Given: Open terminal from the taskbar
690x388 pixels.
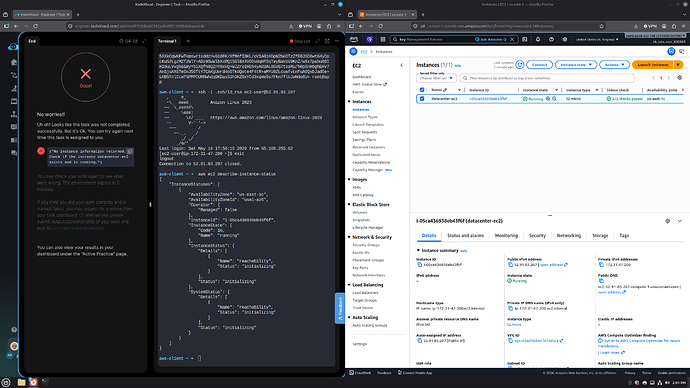Looking at the screenshot, I should (45, 382).
